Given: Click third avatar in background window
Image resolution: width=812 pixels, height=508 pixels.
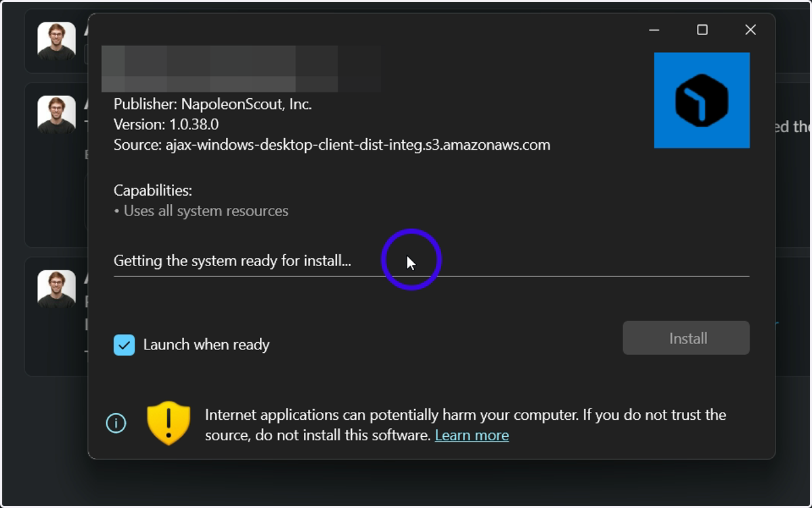Looking at the screenshot, I should pyautogui.click(x=56, y=289).
